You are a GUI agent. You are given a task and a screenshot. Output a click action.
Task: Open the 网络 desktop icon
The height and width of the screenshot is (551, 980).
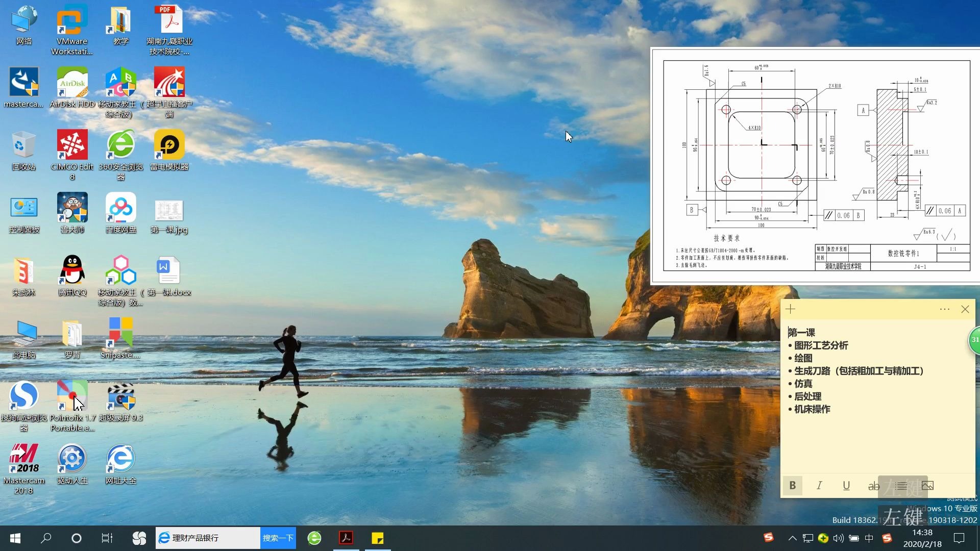pyautogui.click(x=24, y=26)
